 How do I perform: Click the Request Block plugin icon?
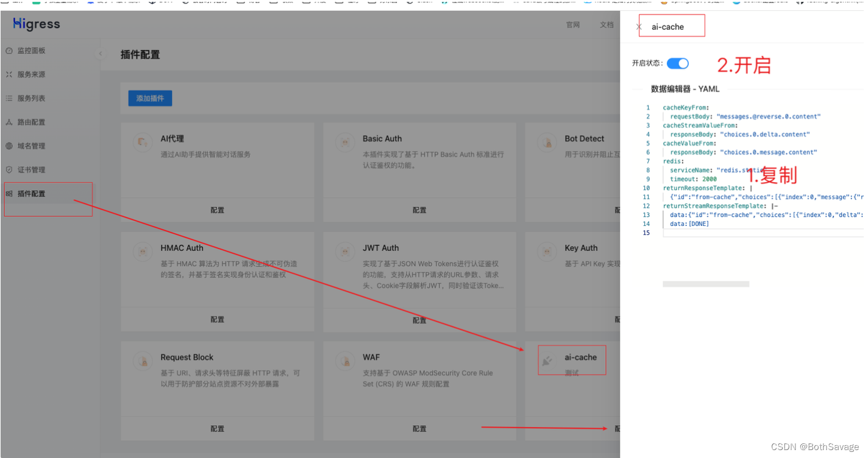143,361
